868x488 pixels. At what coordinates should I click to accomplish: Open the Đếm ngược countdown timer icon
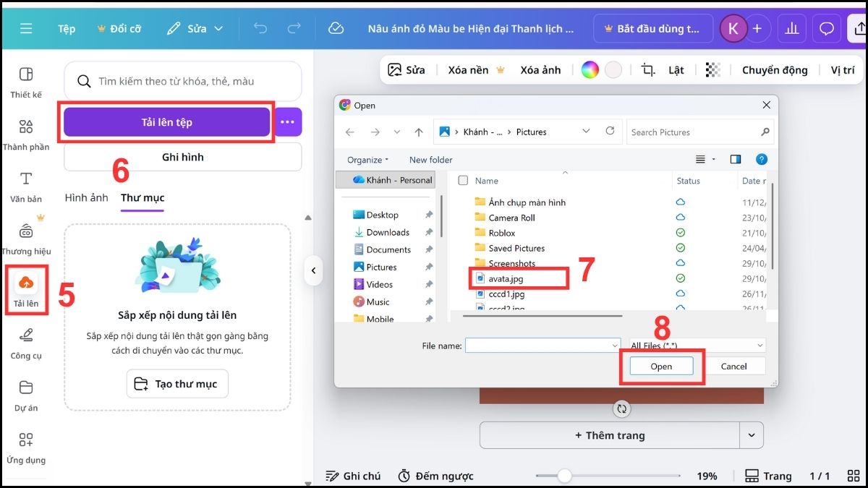pyautogui.click(x=406, y=476)
